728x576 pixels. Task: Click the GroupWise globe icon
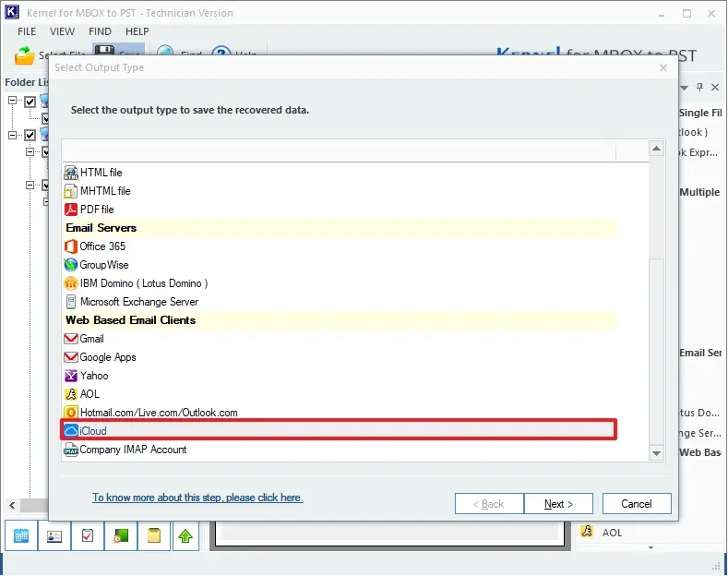tap(70, 265)
